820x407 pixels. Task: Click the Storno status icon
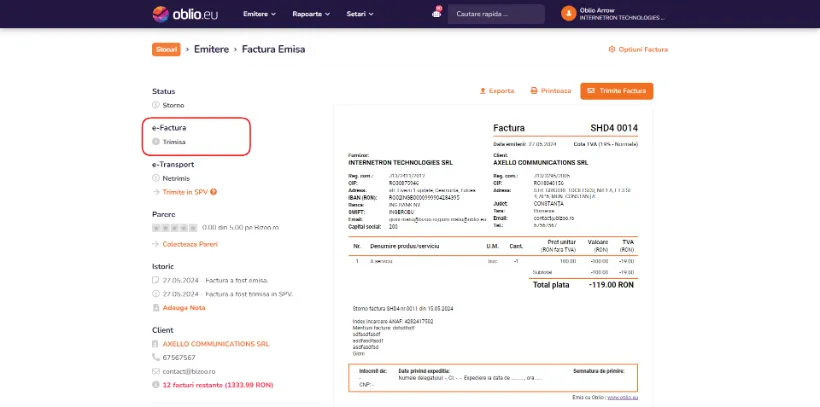pyautogui.click(x=155, y=105)
